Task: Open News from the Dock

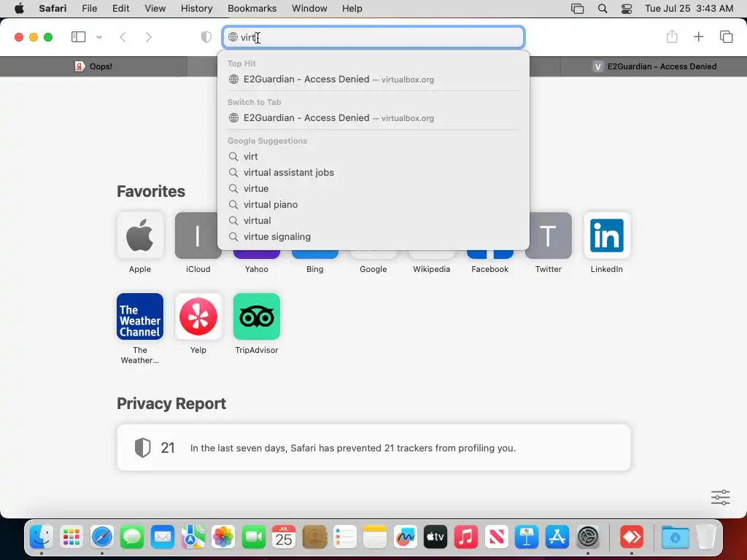Action: pos(496,537)
